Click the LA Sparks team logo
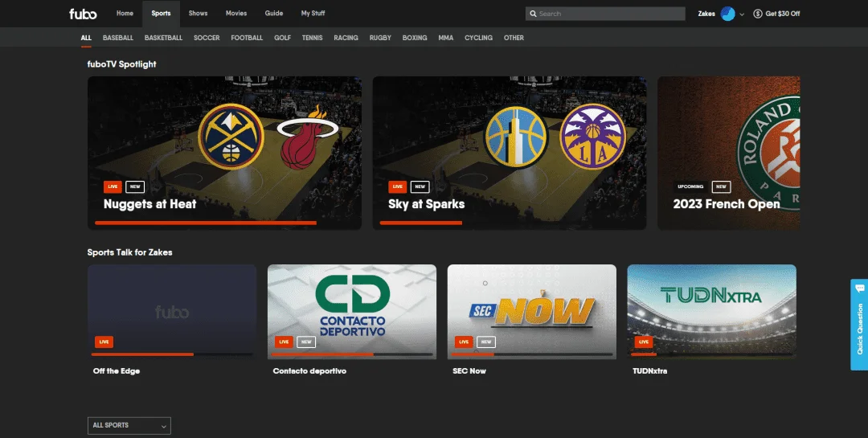868x438 pixels. click(592, 137)
